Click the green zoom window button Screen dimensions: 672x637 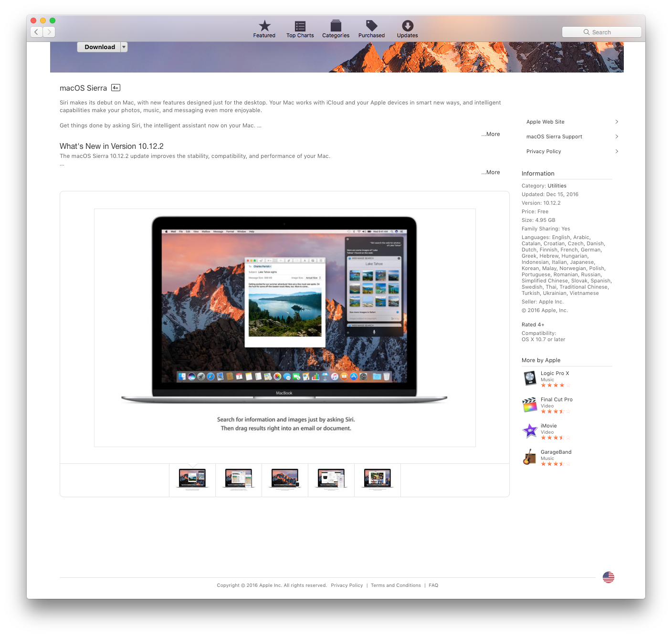pyautogui.click(x=52, y=21)
